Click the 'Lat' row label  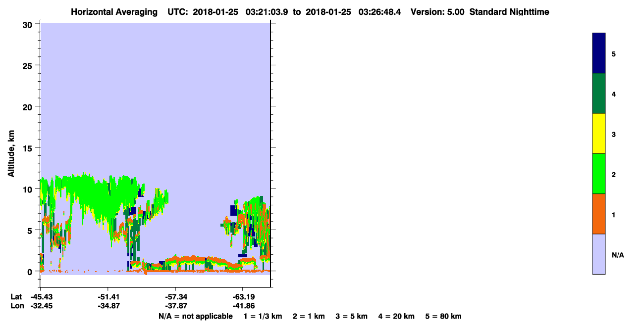click(x=16, y=296)
